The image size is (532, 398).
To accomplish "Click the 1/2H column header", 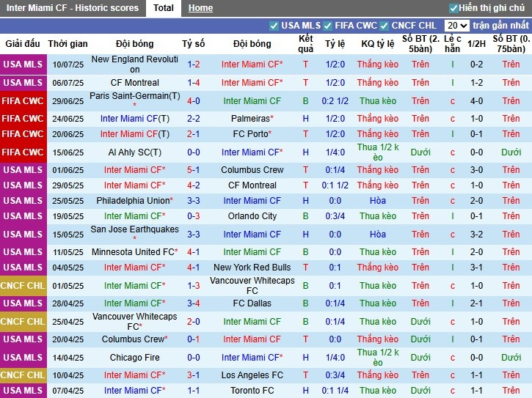I will tap(476, 44).
